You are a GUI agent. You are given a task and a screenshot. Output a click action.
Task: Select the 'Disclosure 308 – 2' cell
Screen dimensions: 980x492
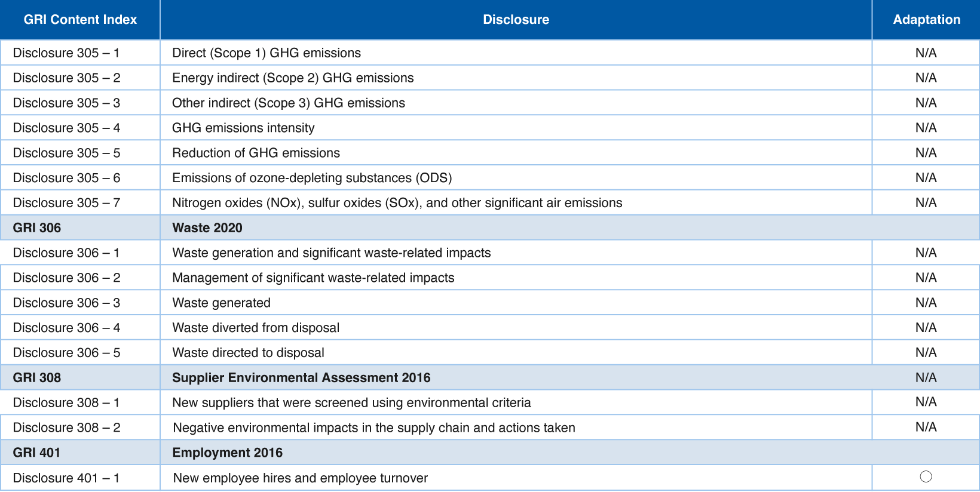(80, 428)
